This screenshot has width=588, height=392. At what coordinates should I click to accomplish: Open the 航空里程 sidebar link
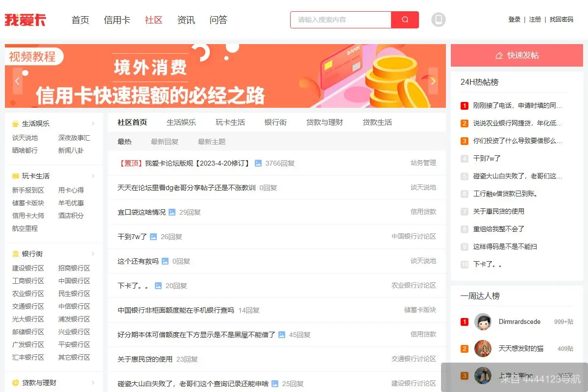25,228
